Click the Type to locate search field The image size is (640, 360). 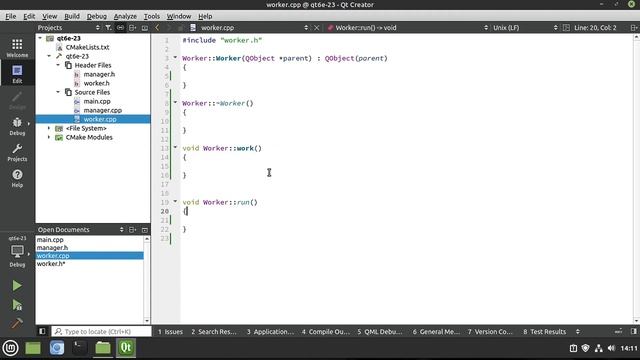(x=101, y=331)
